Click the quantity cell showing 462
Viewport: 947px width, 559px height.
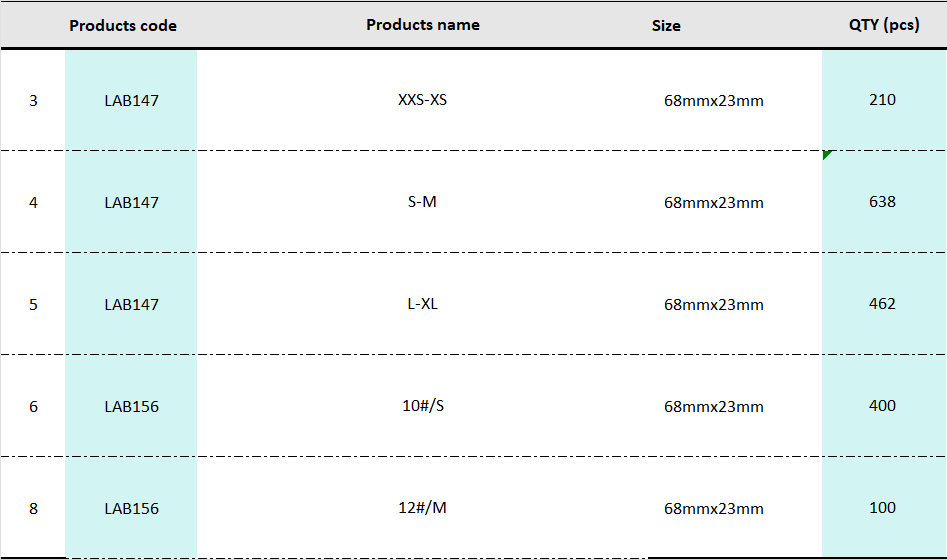[883, 304]
